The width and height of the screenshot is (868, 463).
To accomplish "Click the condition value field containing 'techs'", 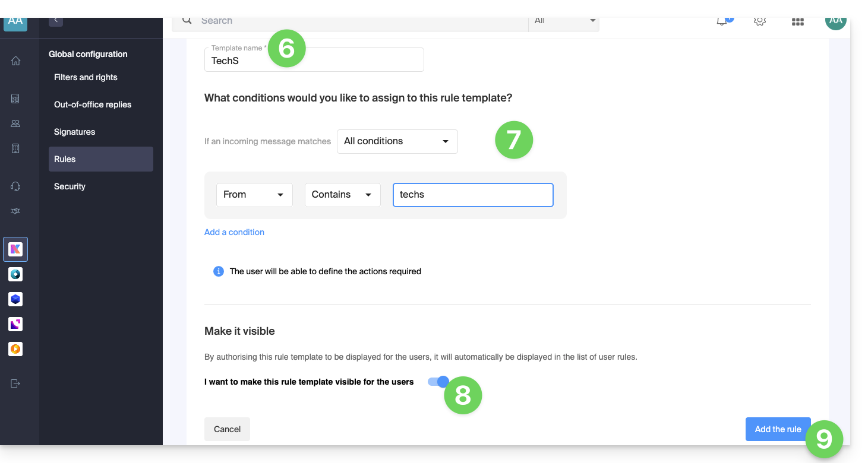I will [473, 195].
